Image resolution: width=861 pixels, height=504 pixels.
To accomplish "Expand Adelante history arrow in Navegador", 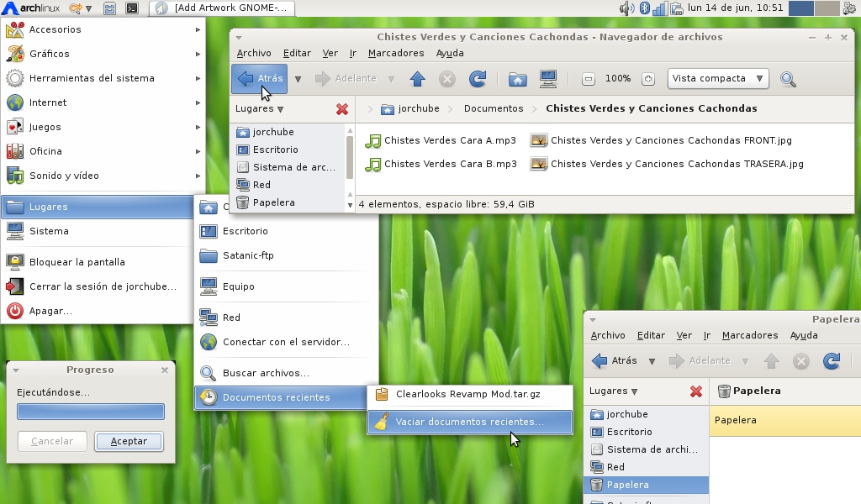I will (x=391, y=79).
